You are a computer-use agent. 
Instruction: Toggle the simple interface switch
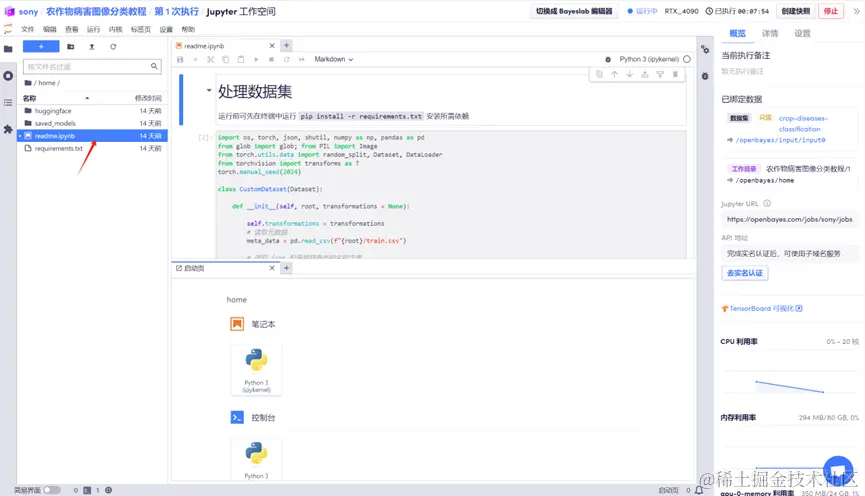(x=52, y=490)
